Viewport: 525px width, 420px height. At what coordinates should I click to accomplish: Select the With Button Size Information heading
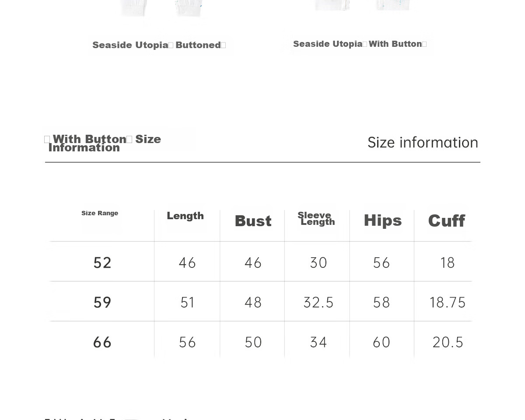tap(103, 143)
